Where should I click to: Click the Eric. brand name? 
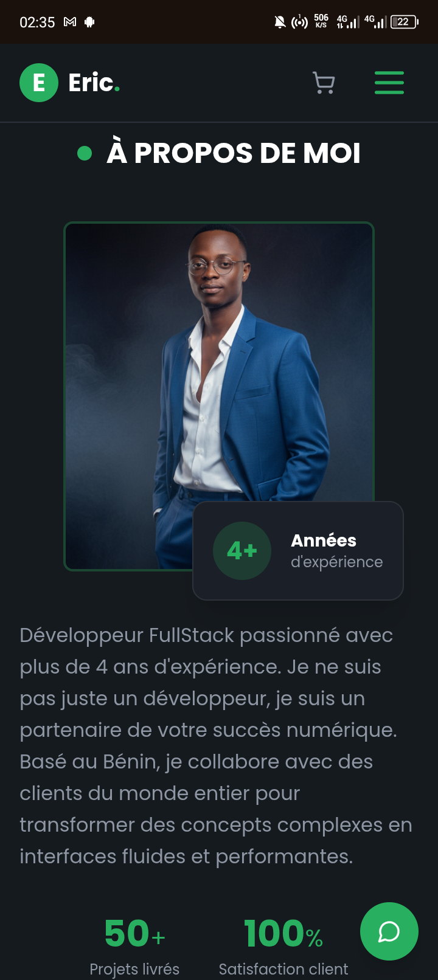pyautogui.click(x=94, y=83)
